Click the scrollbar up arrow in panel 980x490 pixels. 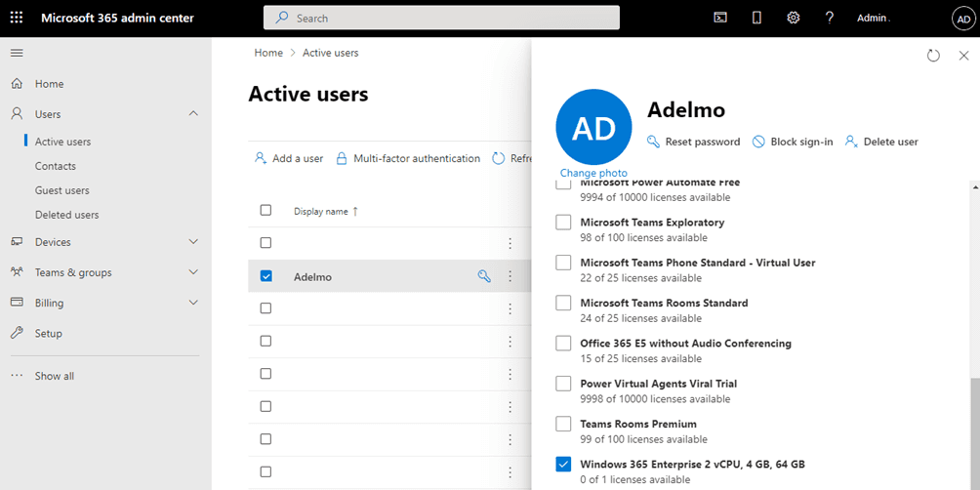point(975,186)
